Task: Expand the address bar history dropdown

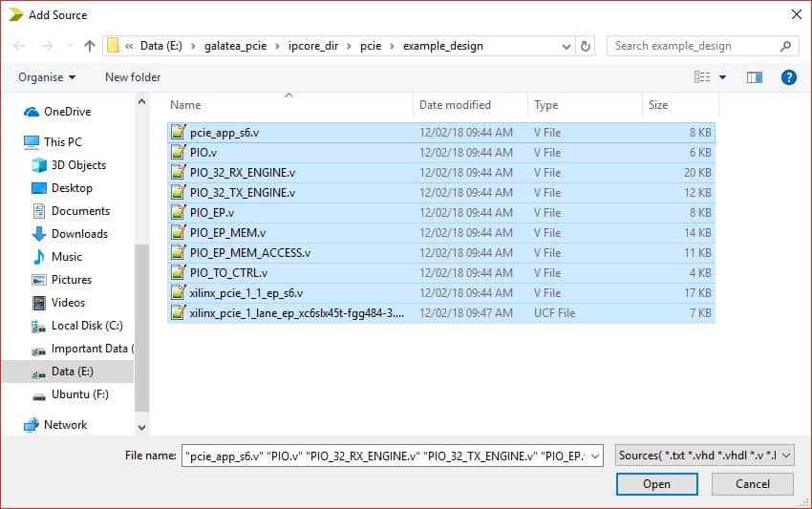Action: [566, 46]
